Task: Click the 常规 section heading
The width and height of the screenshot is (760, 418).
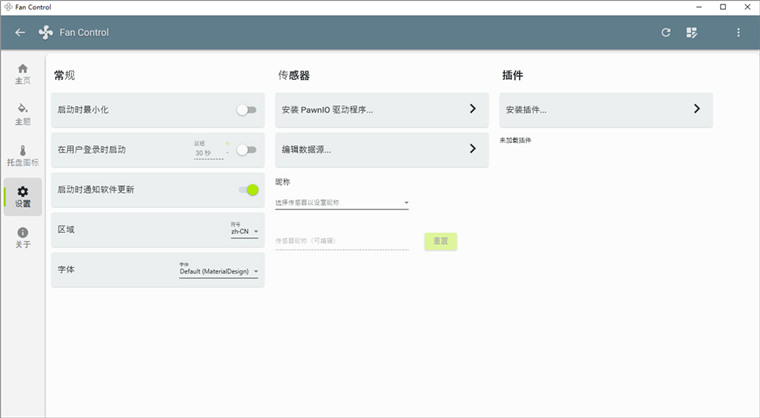Action: [64, 75]
